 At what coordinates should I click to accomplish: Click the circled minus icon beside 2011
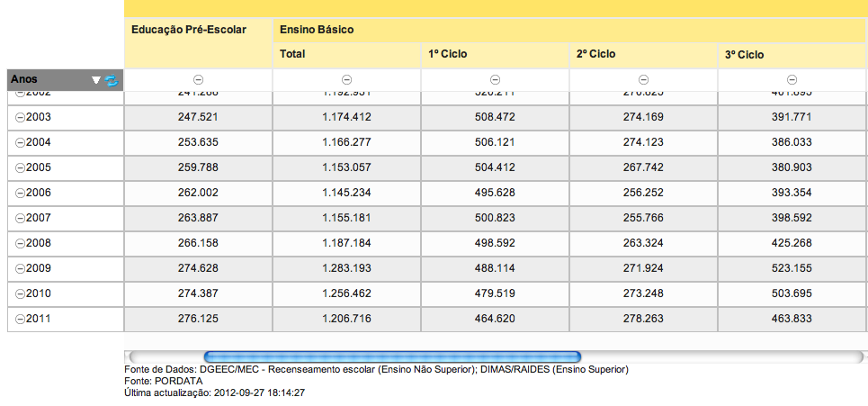click(20, 319)
